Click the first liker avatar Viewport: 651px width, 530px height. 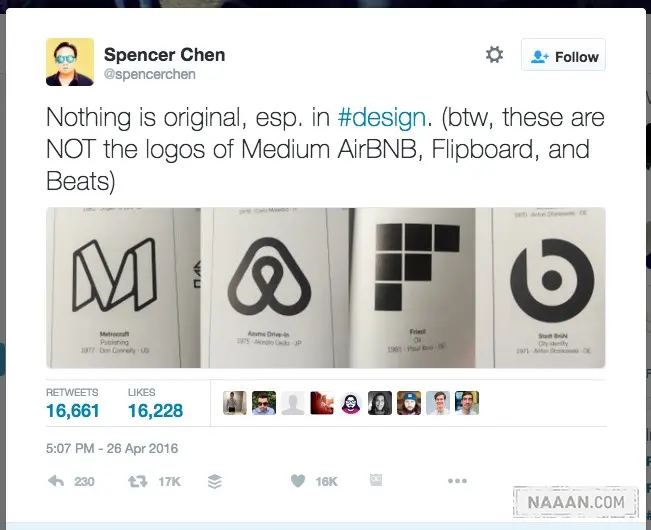235,403
